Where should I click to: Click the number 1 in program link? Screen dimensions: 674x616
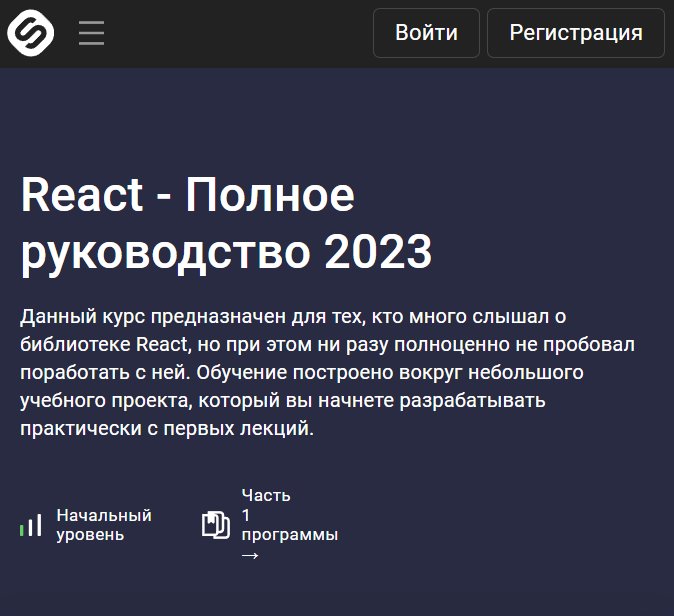click(x=246, y=515)
